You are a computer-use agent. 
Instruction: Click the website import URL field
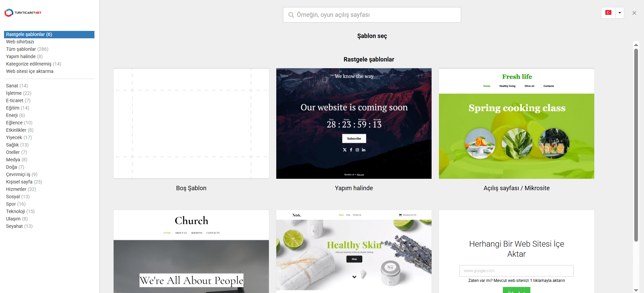[x=517, y=271]
